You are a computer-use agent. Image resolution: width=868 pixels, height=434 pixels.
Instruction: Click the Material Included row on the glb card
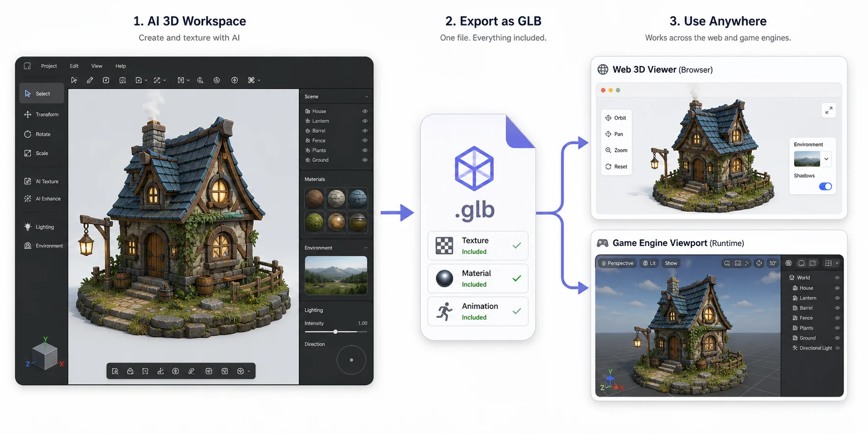pos(478,278)
